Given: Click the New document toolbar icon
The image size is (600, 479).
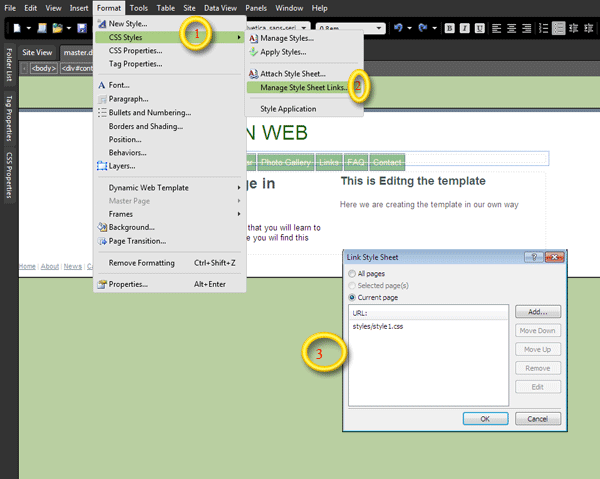Looking at the screenshot, I should [17, 28].
